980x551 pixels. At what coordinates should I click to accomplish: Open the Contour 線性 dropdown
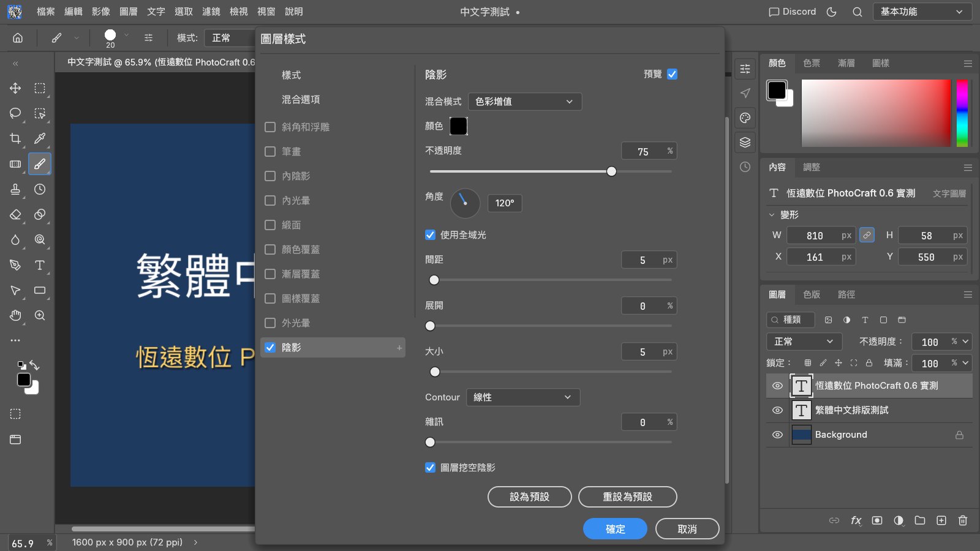pos(523,397)
